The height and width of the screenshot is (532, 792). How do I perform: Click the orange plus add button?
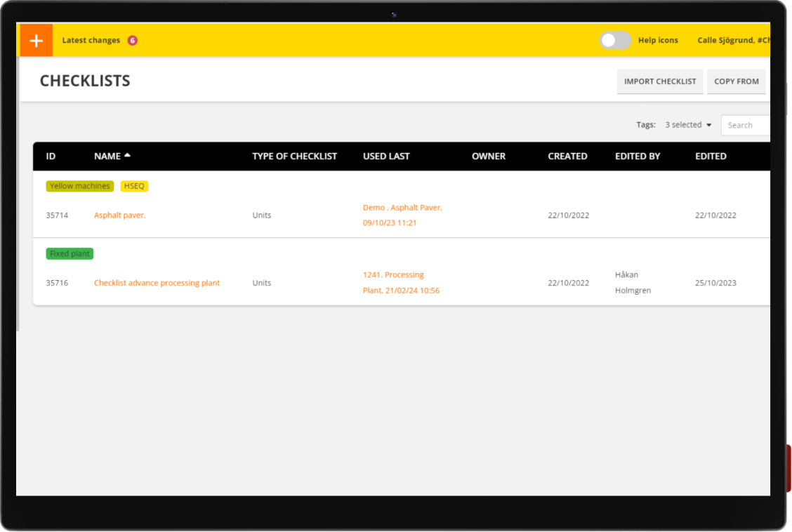click(x=36, y=41)
